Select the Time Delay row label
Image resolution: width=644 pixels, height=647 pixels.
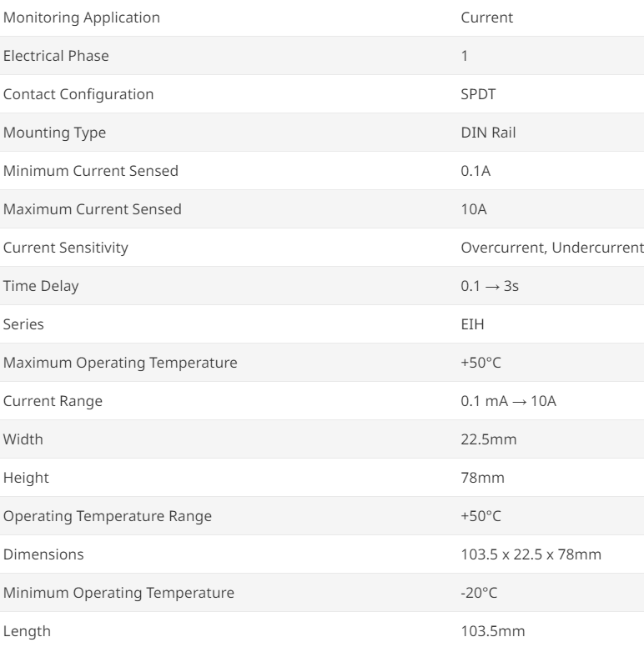(x=41, y=286)
